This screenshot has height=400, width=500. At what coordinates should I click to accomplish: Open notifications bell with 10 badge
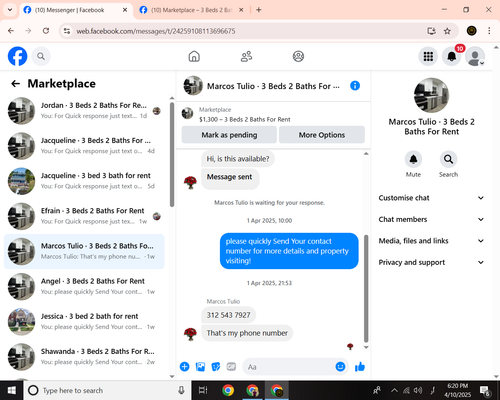(452, 56)
